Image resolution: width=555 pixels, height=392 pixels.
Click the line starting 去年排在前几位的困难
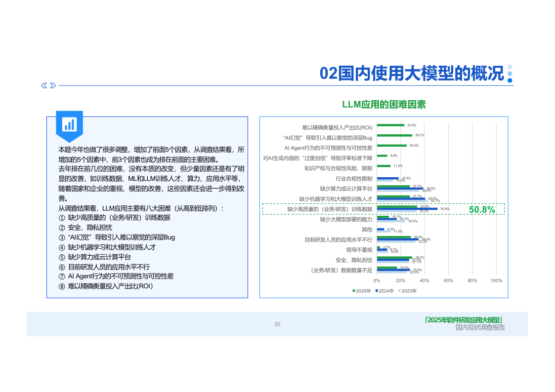click(152, 169)
